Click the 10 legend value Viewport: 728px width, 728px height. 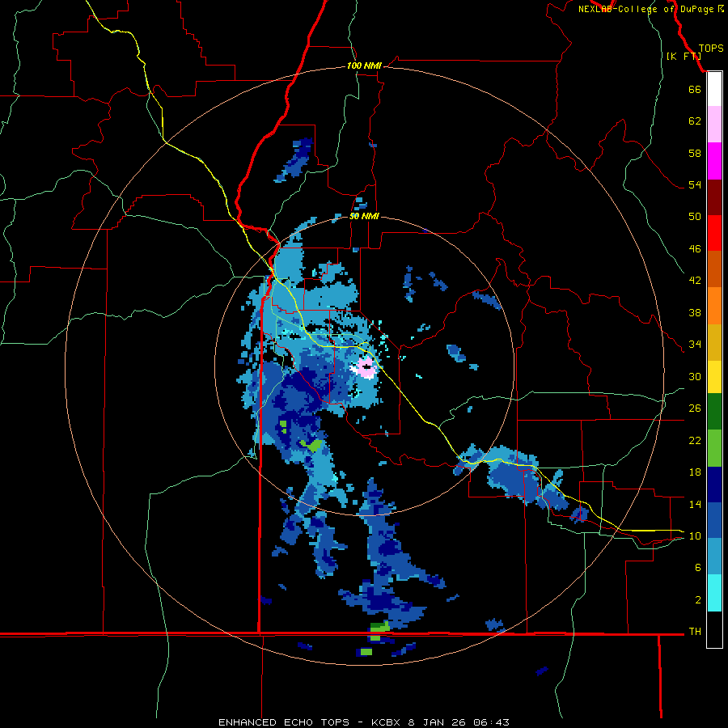[x=695, y=536]
